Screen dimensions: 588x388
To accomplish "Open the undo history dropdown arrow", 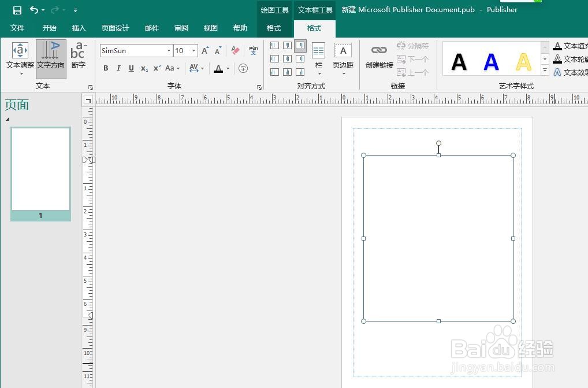I will click(43, 10).
